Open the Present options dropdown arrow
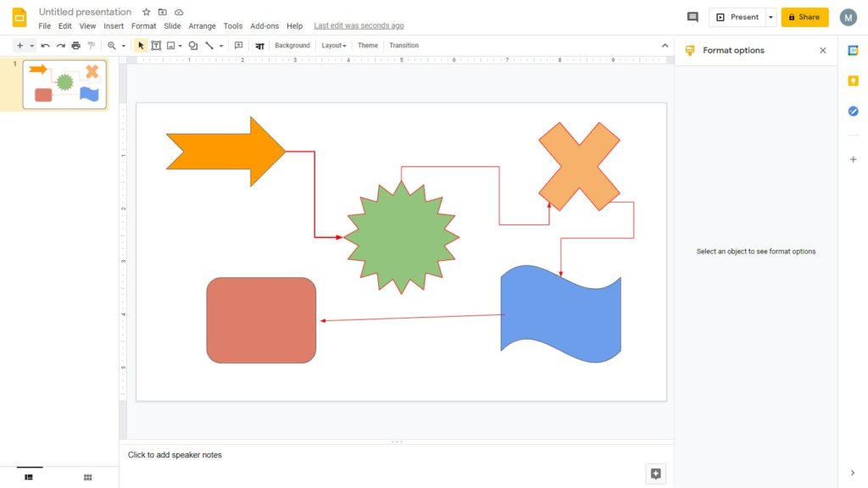 [771, 17]
